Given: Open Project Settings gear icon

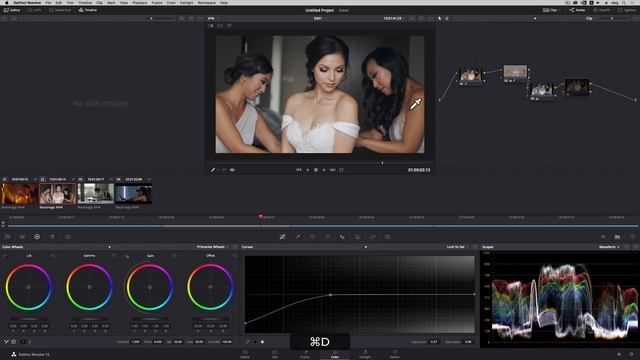Looking at the screenshot, I should pos(632,354).
